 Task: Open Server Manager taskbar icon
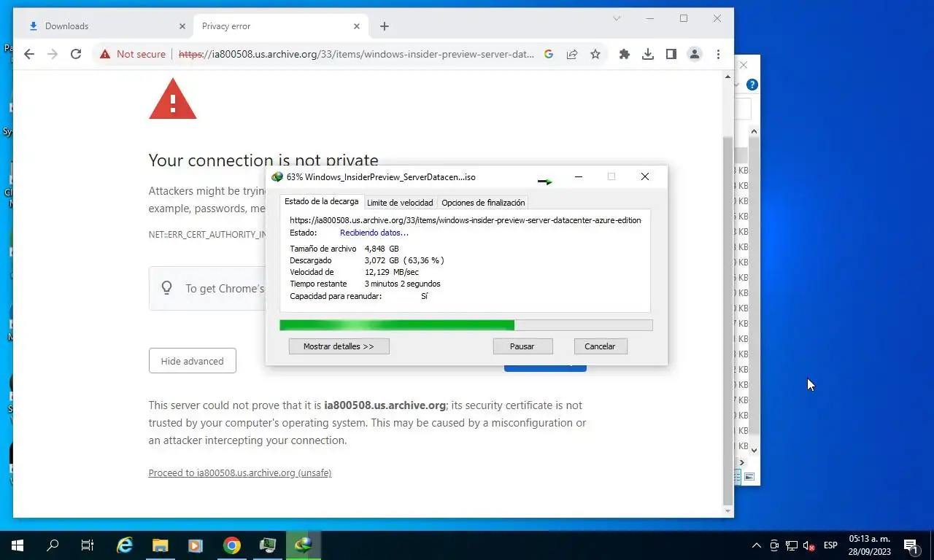(x=267, y=545)
